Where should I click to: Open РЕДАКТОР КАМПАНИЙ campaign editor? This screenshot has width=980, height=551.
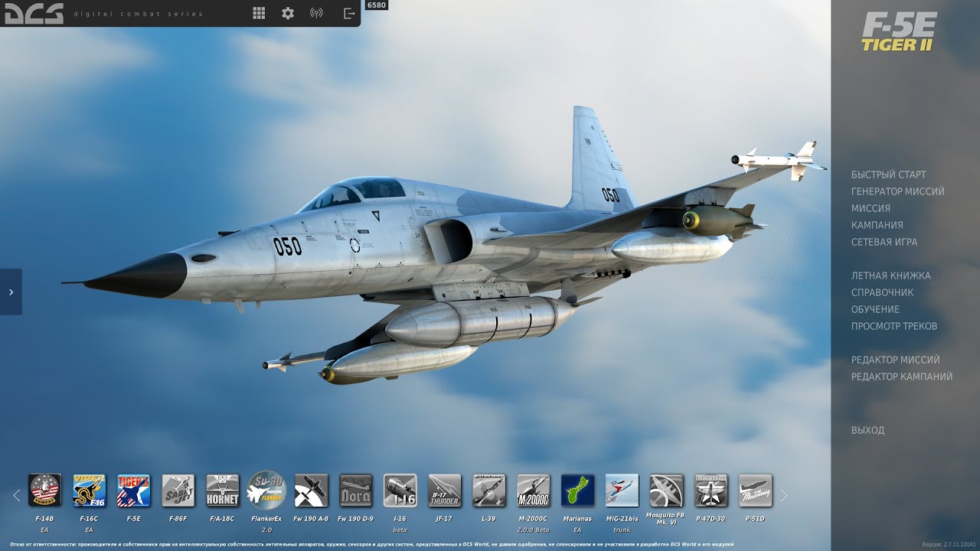(x=902, y=377)
